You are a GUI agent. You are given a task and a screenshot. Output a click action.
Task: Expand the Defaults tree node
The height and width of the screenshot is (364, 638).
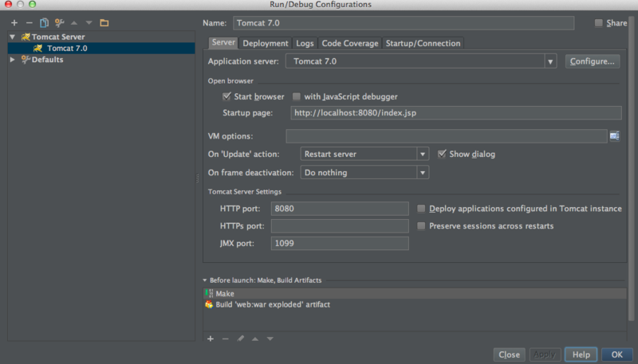click(13, 60)
